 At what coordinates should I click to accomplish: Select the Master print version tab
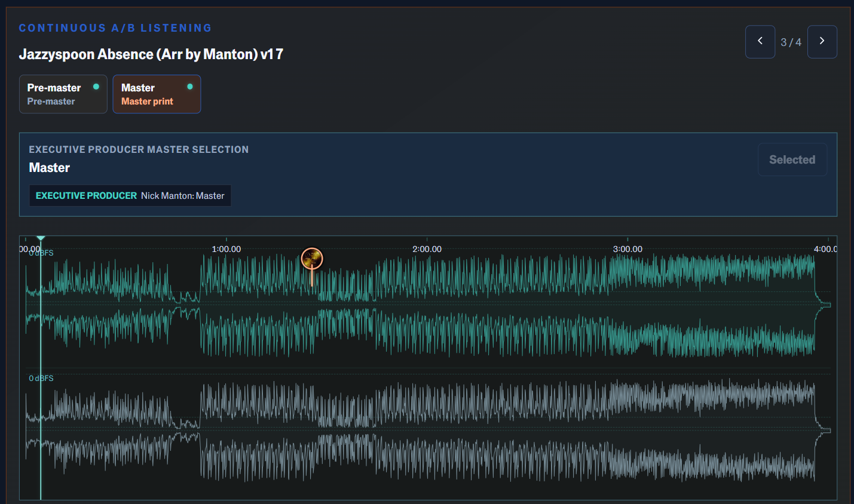coord(157,94)
